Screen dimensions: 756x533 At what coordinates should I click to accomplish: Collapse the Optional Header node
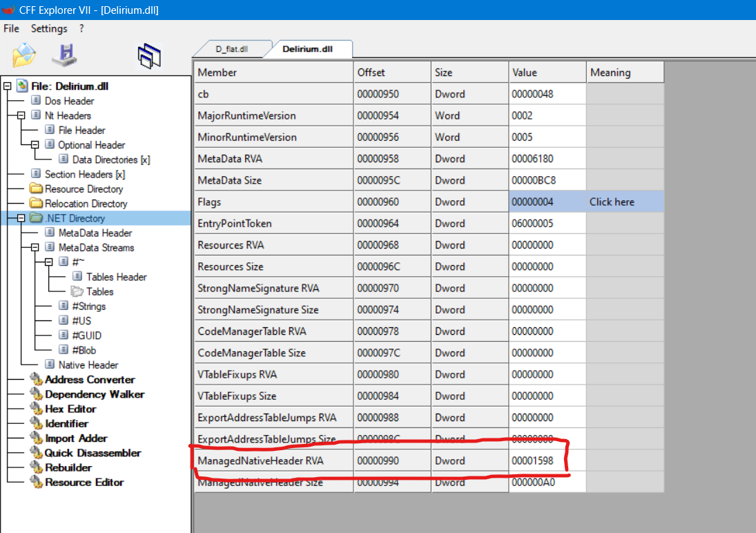(35, 145)
